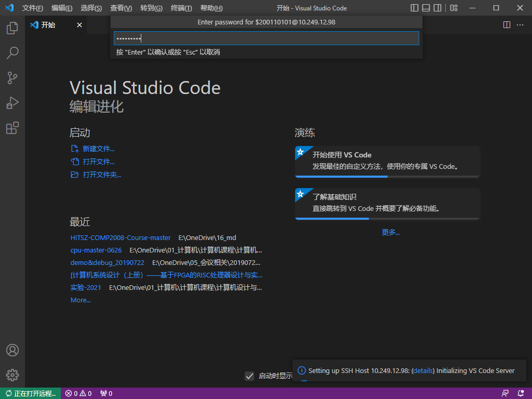Uncheck the show-on-startup checkbox

point(249,376)
